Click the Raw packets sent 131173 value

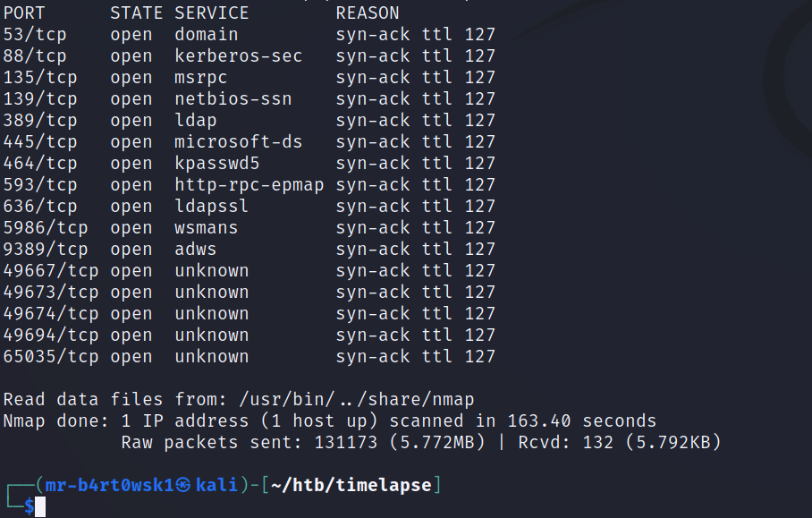pos(346,443)
